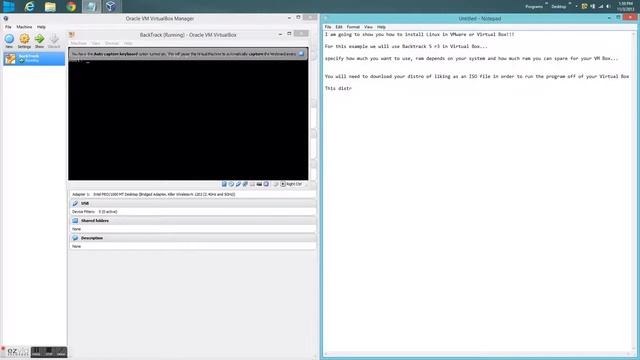This screenshot has width=640, height=360.
Task: Open View menu in BackTrack VM window
Action: 96,43
